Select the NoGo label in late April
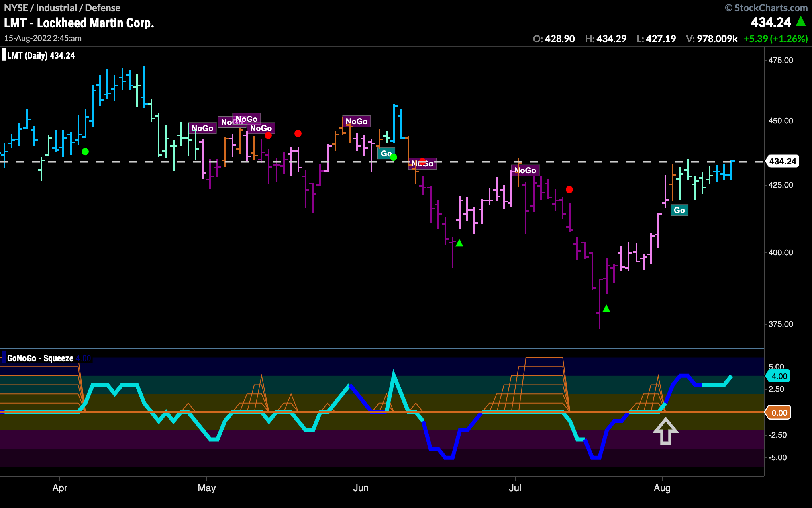 click(x=202, y=128)
